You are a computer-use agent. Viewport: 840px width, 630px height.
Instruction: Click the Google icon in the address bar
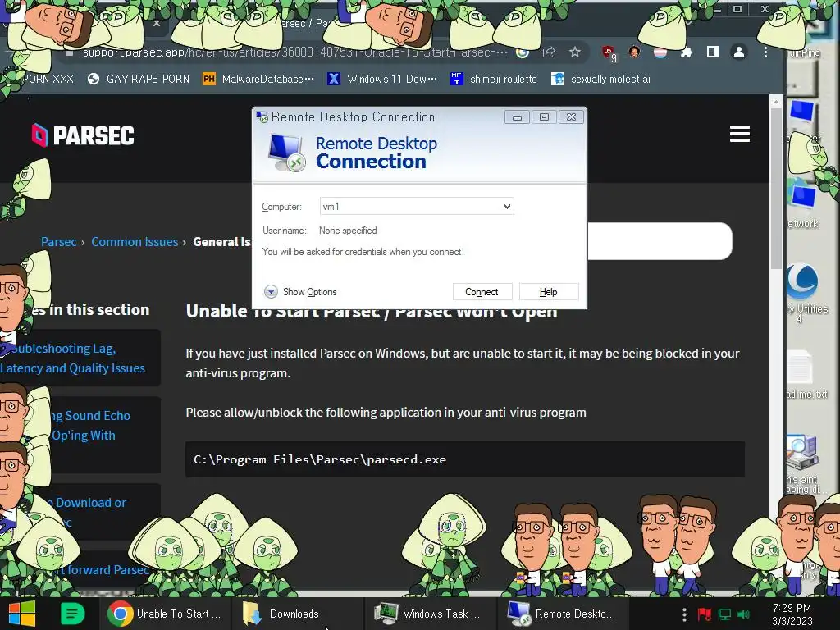point(523,52)
